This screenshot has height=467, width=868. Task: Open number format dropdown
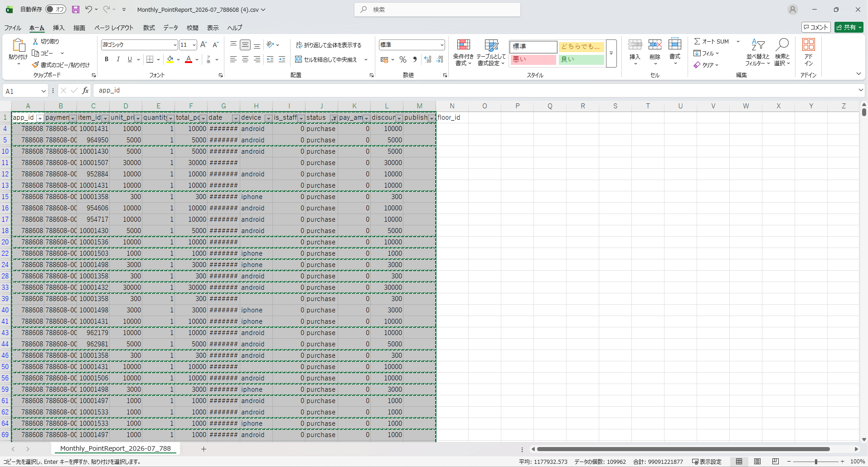point(441,44)
